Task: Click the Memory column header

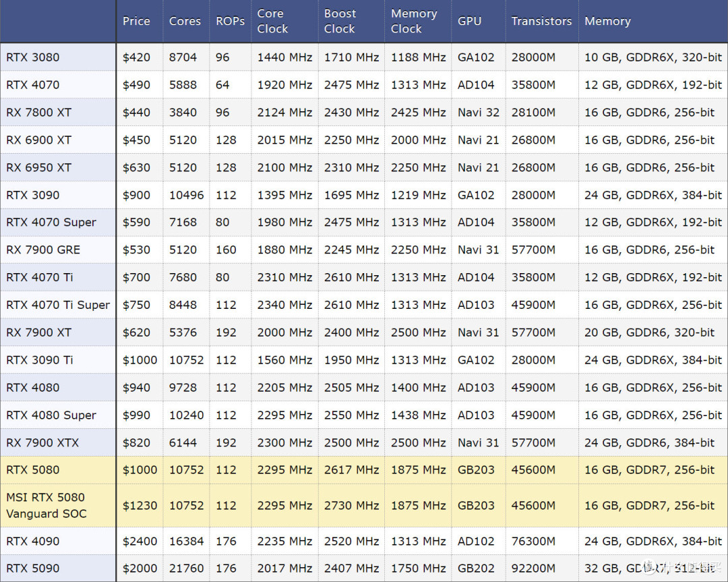Action: click(x=607, y=21)
